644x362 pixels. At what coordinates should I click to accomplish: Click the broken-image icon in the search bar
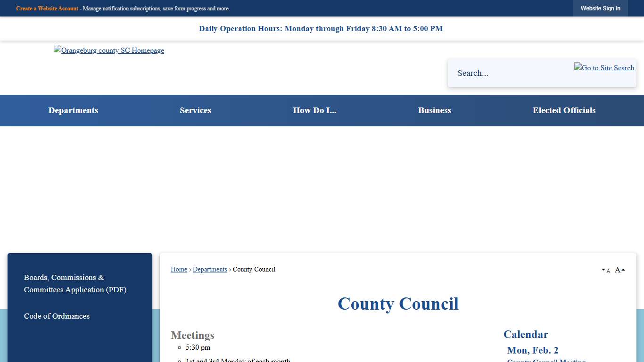(577, 67)
